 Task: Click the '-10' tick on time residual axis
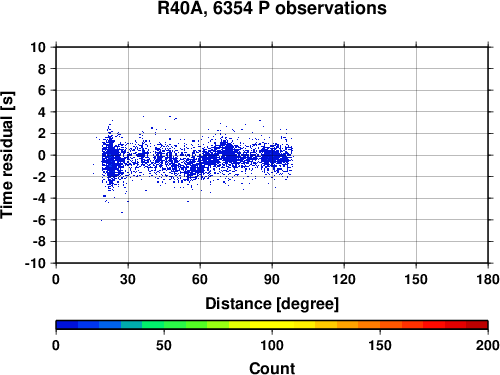(35, 263)
